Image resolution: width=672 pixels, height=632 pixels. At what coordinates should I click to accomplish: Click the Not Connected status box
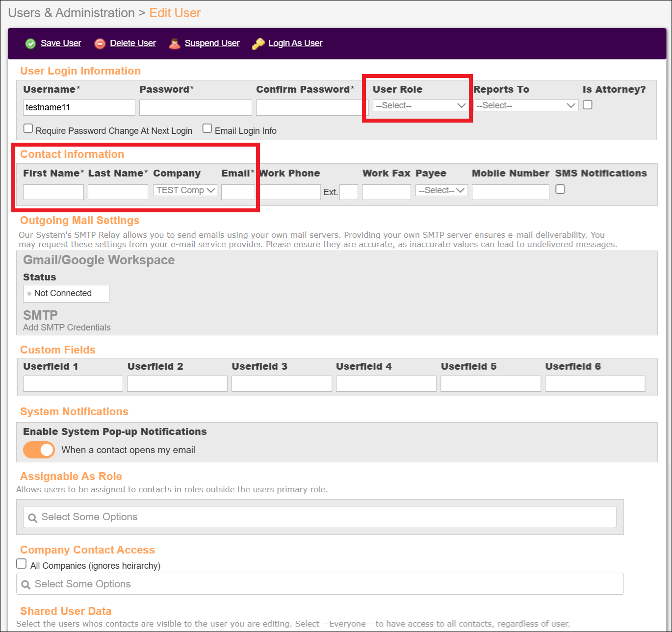[66, 294]
